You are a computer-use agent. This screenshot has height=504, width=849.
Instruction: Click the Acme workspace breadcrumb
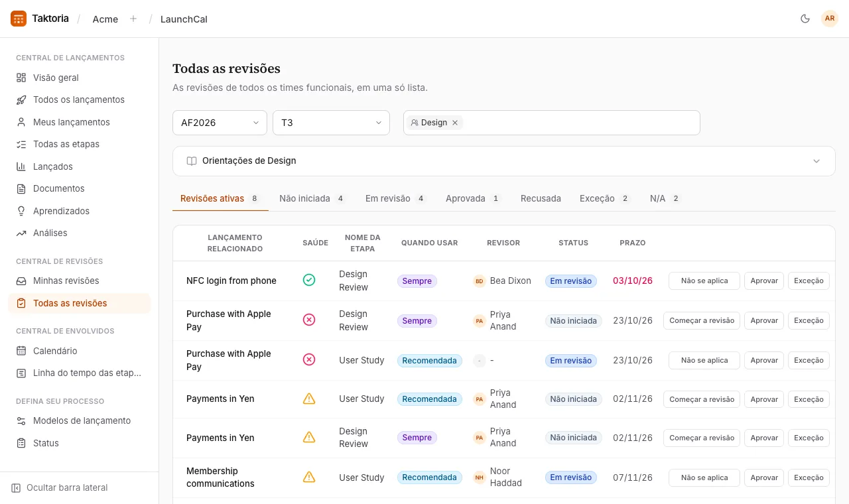pos(105,19)
